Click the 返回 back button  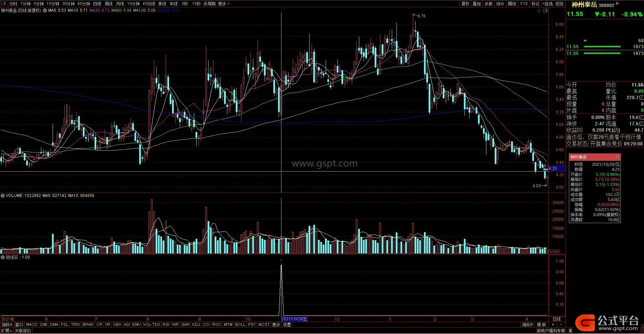559,4
